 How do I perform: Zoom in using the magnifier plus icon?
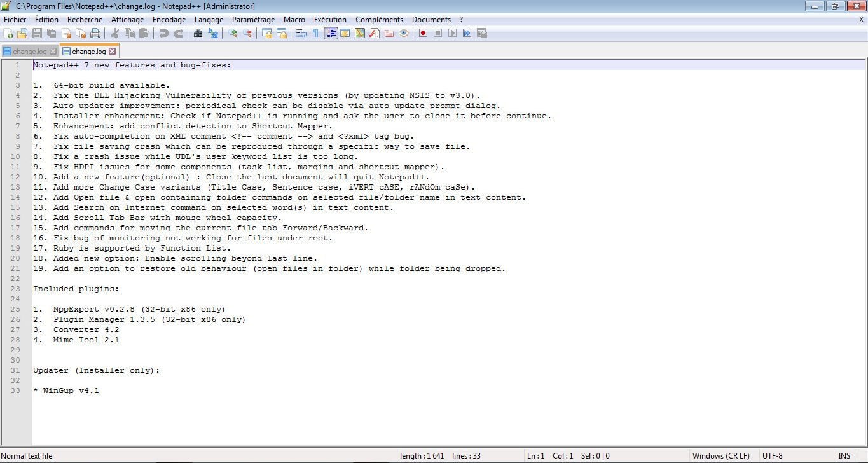233,33
